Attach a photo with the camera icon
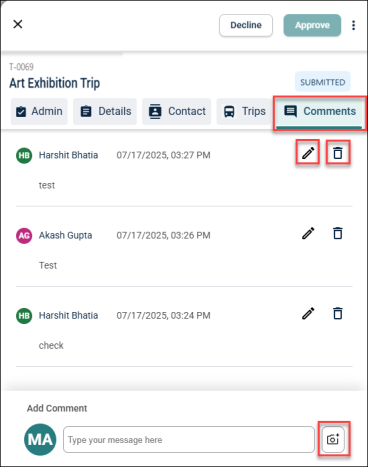368x467 pixels. [x=333, y=439]
